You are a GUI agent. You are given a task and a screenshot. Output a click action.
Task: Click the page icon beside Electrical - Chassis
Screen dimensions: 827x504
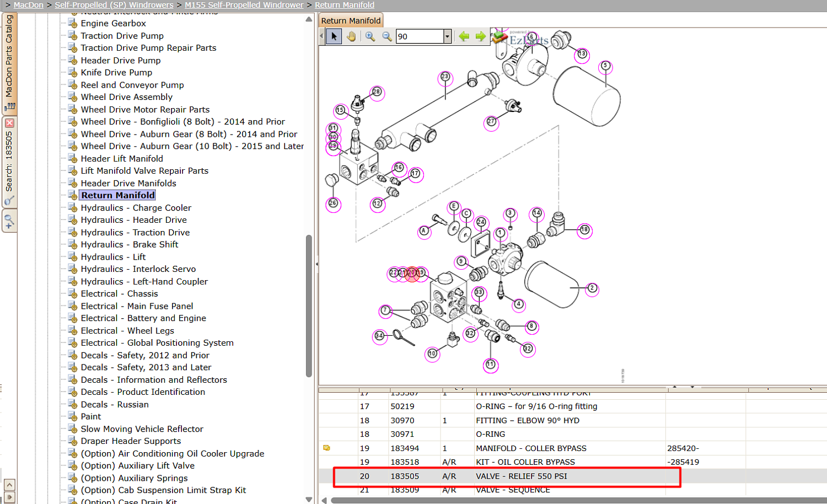pos(72,293)
